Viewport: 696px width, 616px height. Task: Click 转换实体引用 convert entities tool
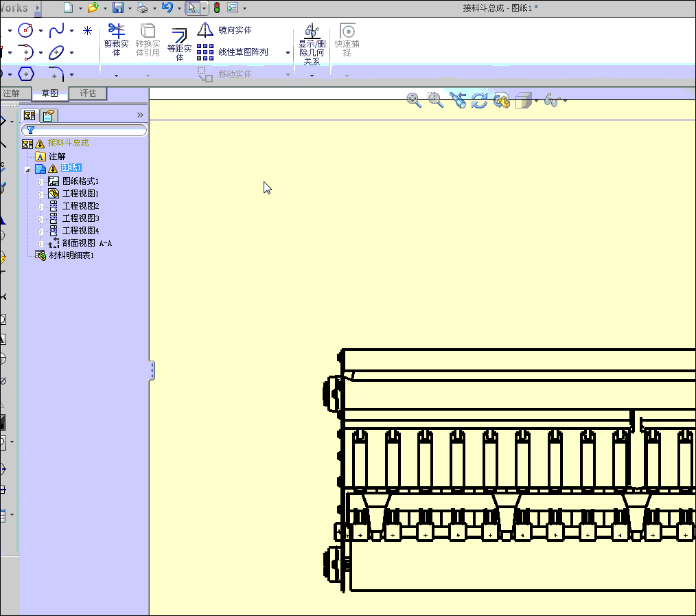[148, 40]
